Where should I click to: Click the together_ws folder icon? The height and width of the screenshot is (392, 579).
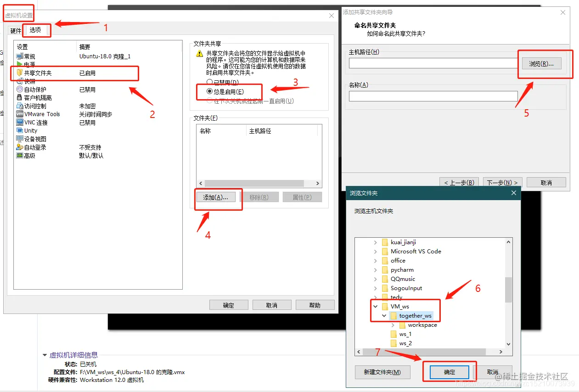point(393,316)
